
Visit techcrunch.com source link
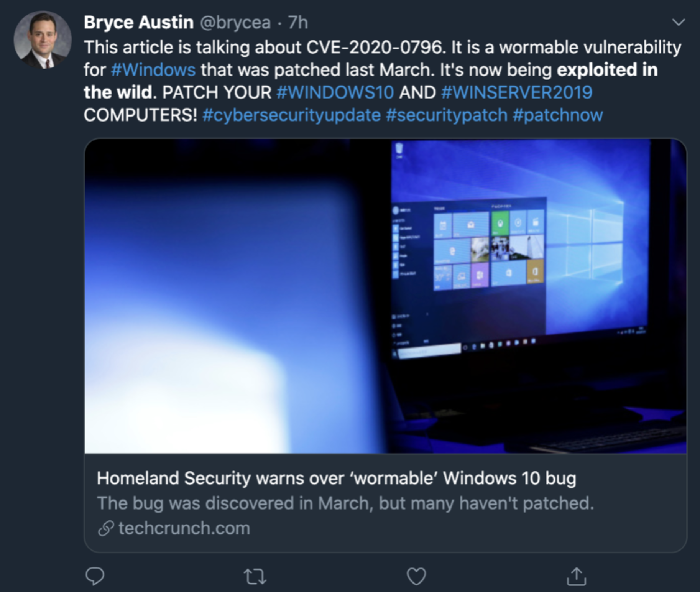click(184, 528)
